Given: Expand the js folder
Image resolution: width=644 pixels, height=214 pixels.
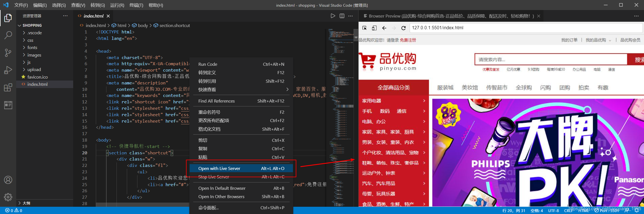Looking at the screenshot, I should [29, 62].
